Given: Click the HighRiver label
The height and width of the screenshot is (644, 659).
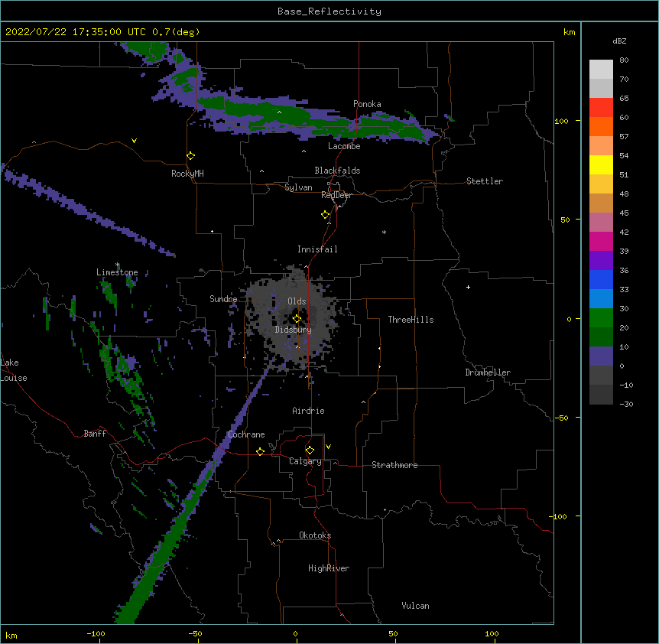Looking at the screenshot, I should pos(329,568).
